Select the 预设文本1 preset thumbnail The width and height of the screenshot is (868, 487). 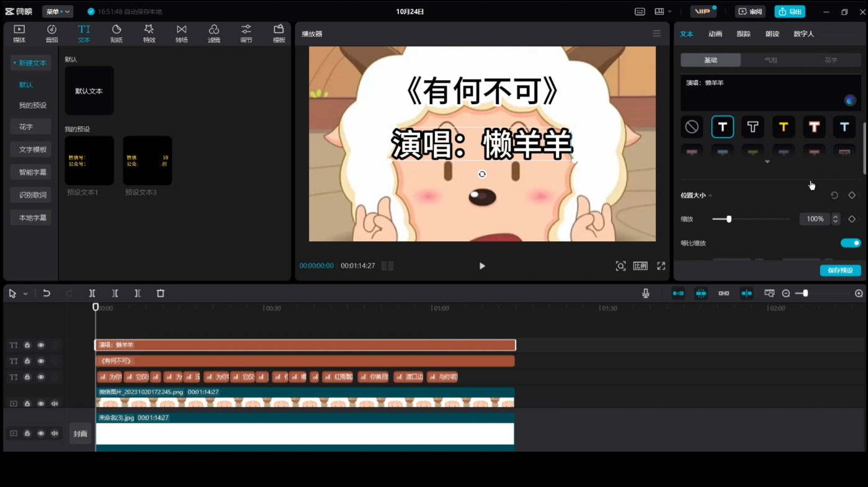click(89, 160)
